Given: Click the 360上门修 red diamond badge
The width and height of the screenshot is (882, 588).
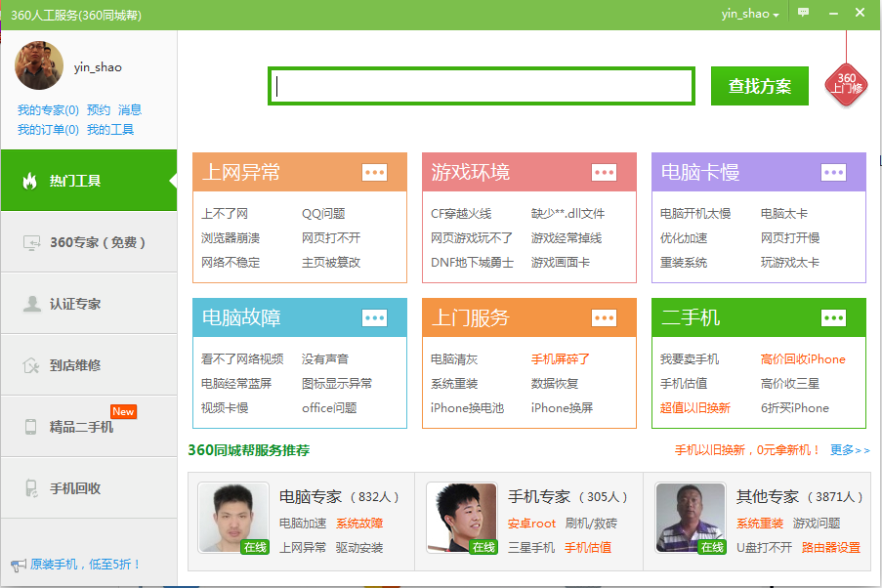Looking at the screenshot, I should coord(846,85).
